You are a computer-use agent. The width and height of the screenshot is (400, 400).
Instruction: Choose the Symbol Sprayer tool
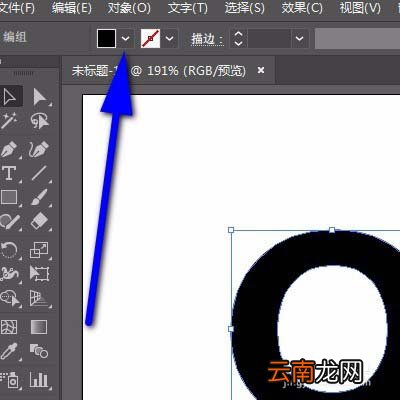click(9, 380)
